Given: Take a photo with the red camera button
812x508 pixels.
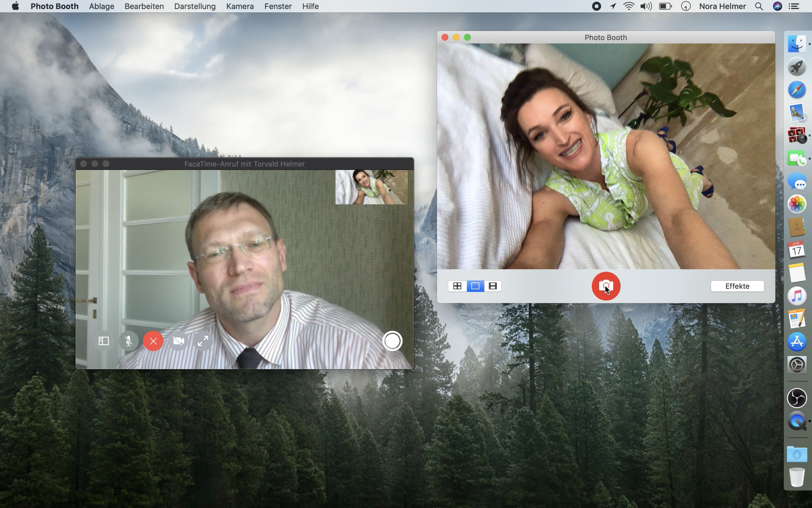Looking at the screenshot, I should pos(605,286).
